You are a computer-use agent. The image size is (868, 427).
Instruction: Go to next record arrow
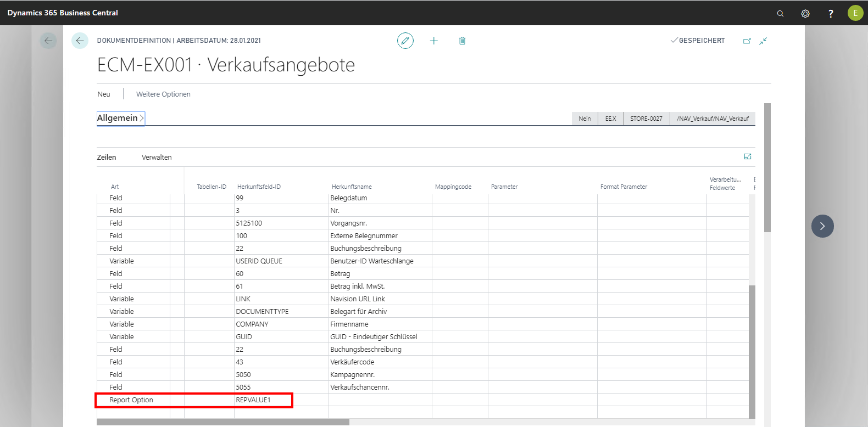click(x=822, y=226)
